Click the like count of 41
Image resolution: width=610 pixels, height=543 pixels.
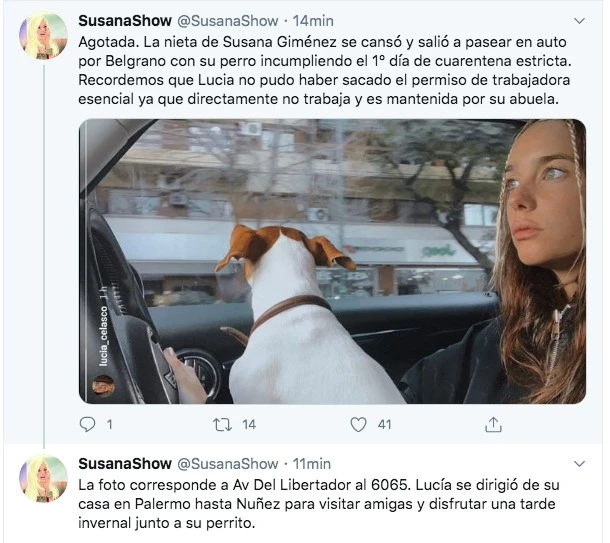pyautogui.click(x=384, y=424)
